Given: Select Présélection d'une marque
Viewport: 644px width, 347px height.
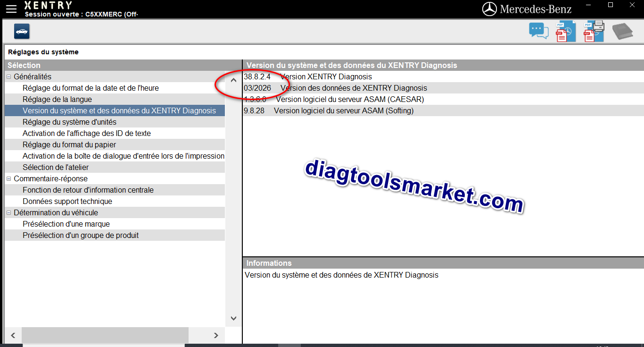Looking at the screenshot, I should coord(66,224).
